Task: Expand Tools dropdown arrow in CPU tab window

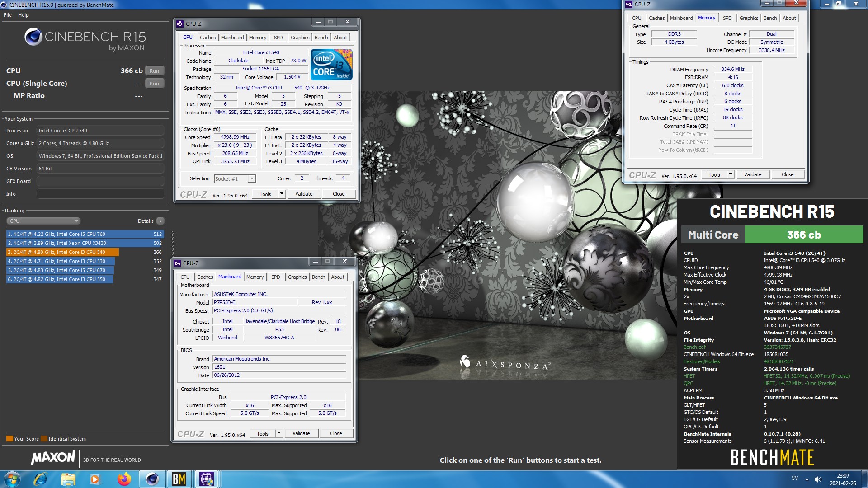Action: (x=282, y=194)
